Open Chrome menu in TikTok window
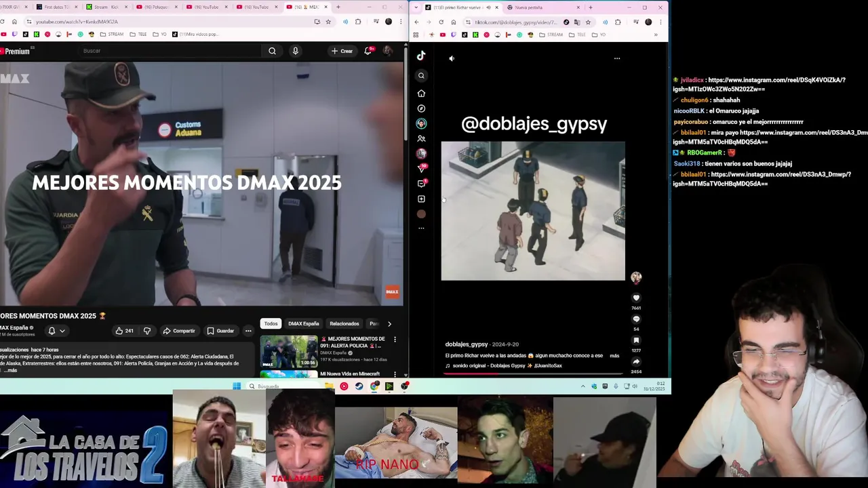The image size is (868, 488). point(660,22)
